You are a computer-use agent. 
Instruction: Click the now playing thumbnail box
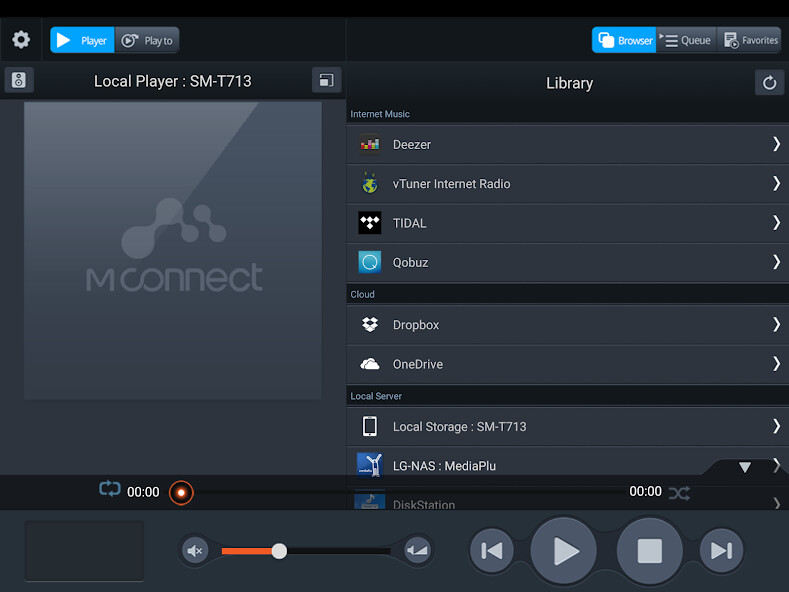coord(85,551)
